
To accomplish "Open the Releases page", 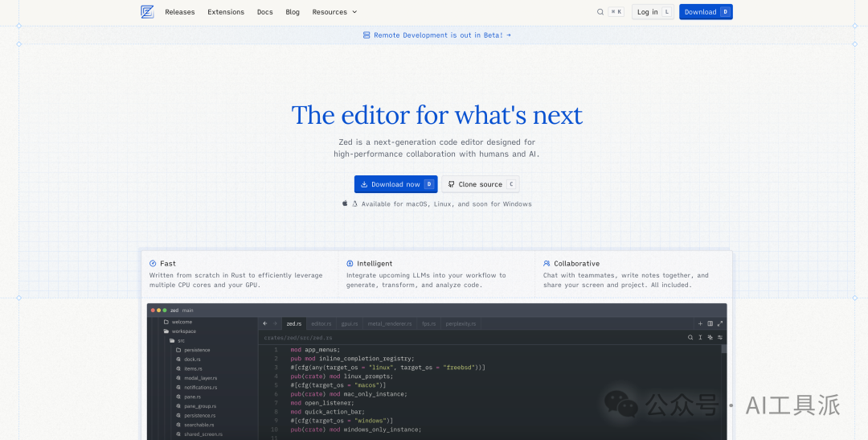I will coord(180,11).
